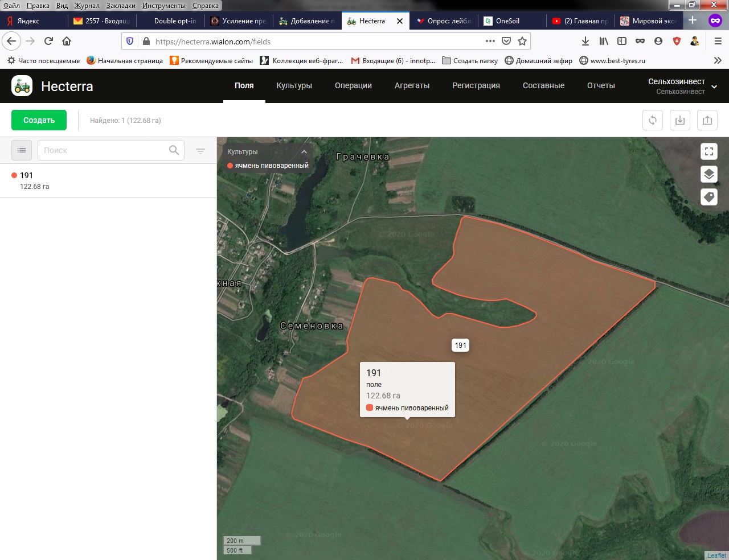
Task: Click the import fields icon
Action: coord(680,120)
